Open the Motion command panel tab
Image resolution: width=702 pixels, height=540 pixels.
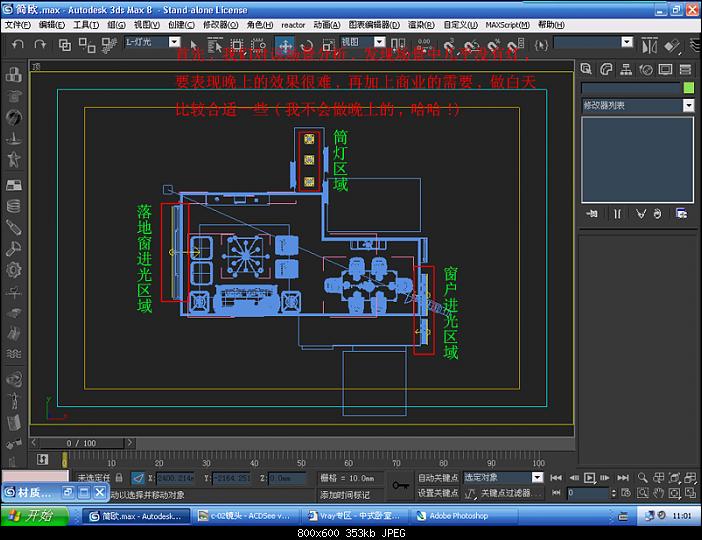[645, 69]
